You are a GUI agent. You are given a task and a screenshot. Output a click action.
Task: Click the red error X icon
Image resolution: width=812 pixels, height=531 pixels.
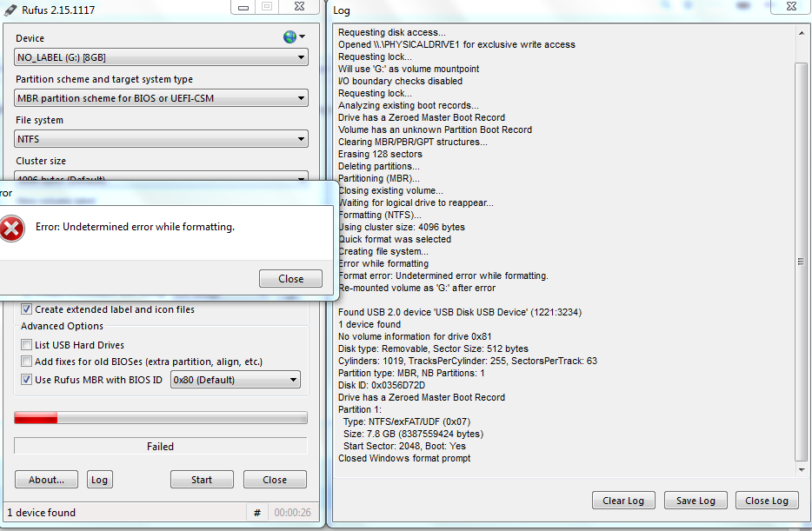click(12, 229)
